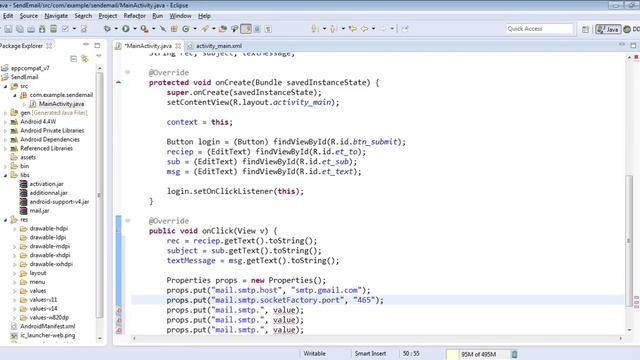Select the Java perspective button
The image size is (640, 360).
point(608,29)
